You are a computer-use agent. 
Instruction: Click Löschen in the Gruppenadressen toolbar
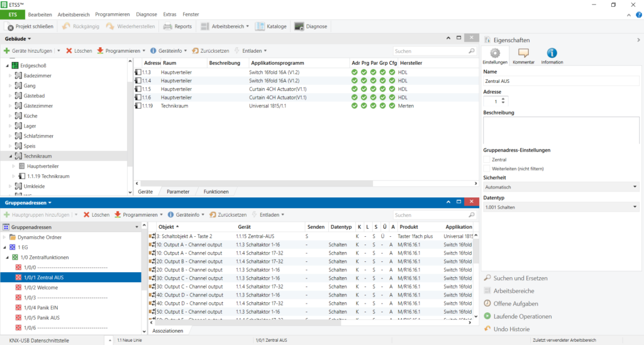(96, 214)
